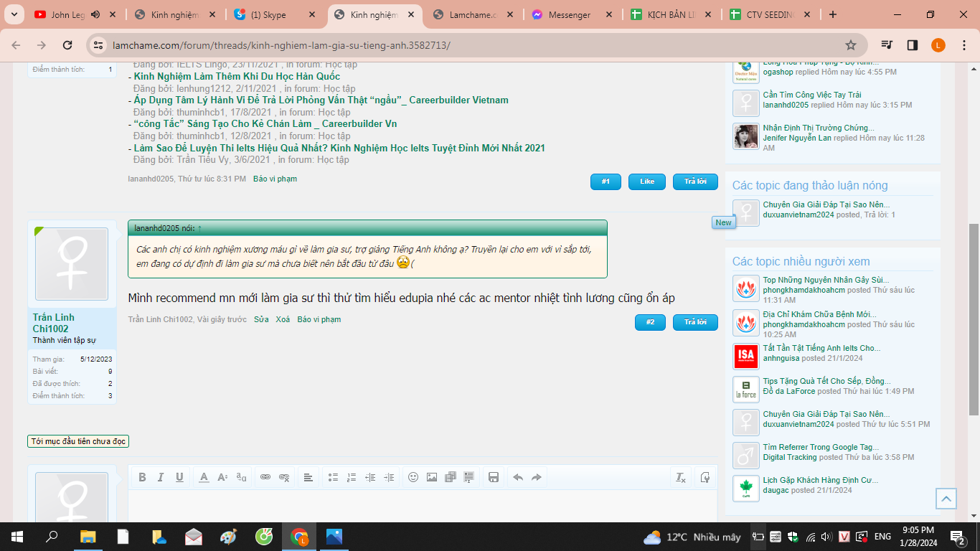Bookmark this page with the star icon

click(851, 45)
